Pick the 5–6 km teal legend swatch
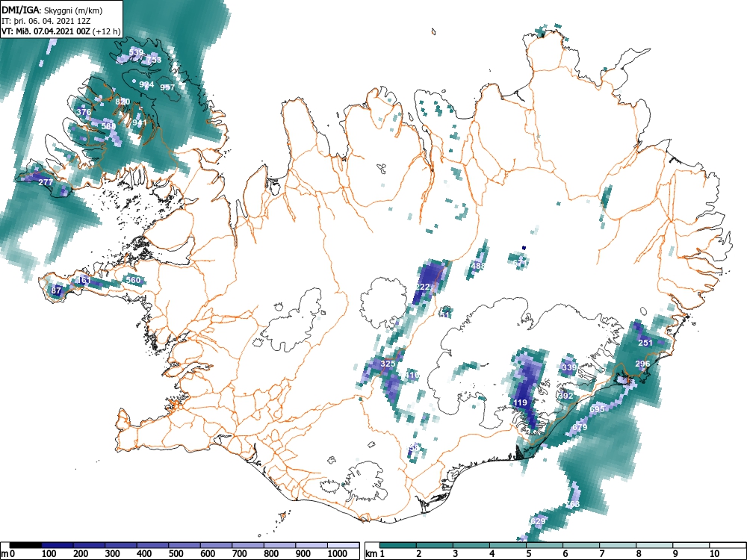747x560 pixels. tap(545, 545)
